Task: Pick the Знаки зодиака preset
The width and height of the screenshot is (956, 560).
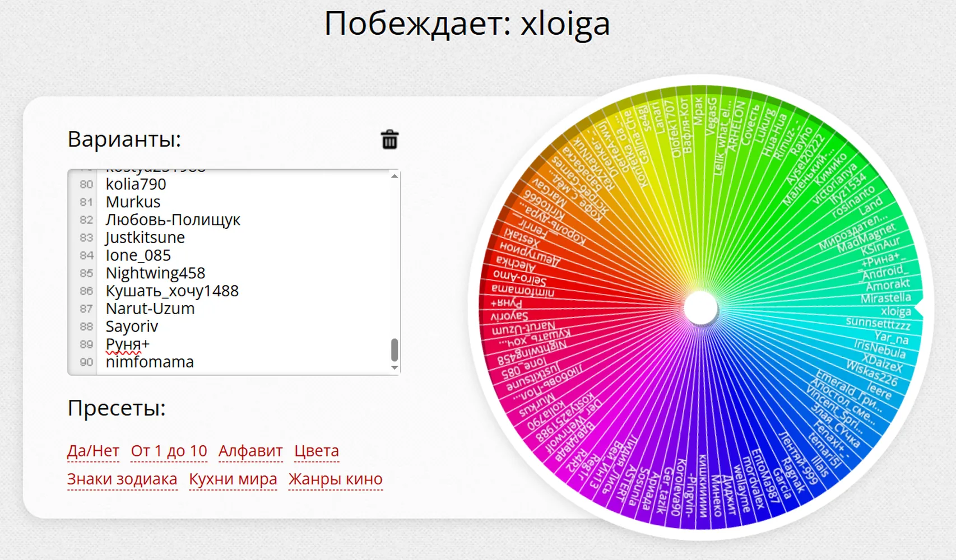Action: (122, 479)
